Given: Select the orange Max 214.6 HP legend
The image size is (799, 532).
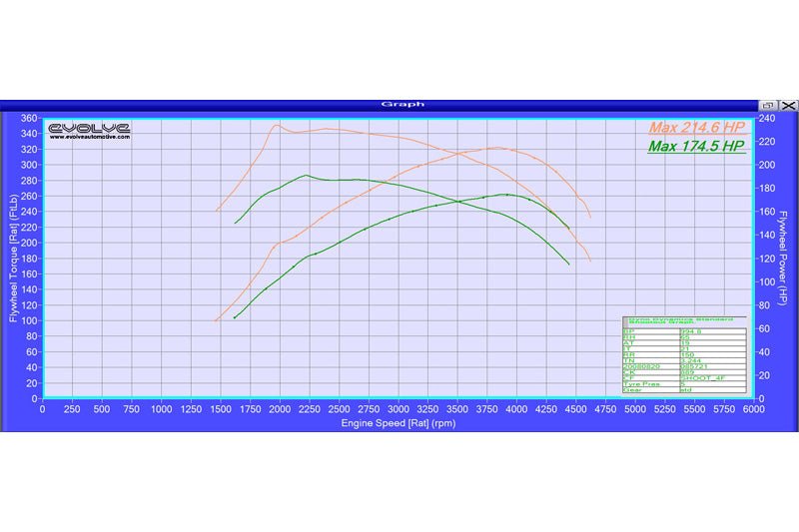Looking at the screenshot, I should click(696, 128).
